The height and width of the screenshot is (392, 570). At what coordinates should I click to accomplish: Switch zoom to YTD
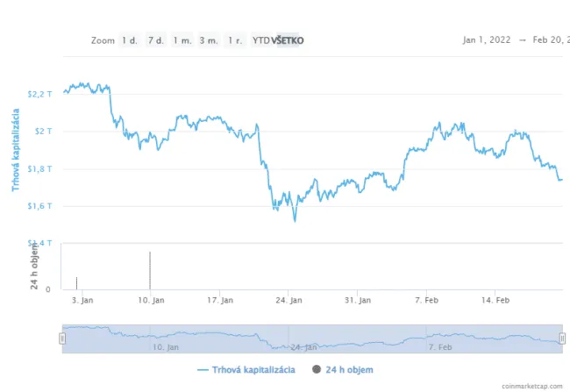coord(260,40)
